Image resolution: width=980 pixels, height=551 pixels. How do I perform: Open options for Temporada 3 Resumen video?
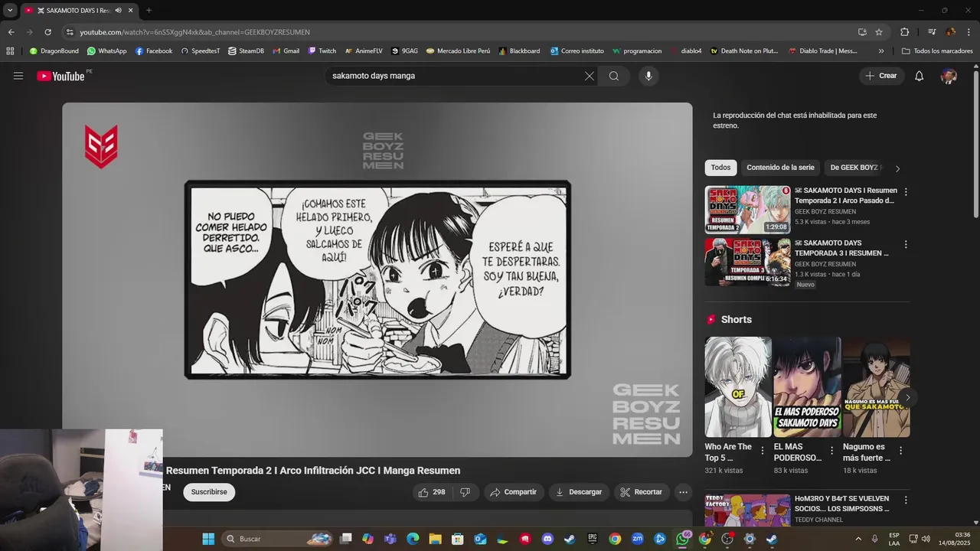[x=906, y=245]
